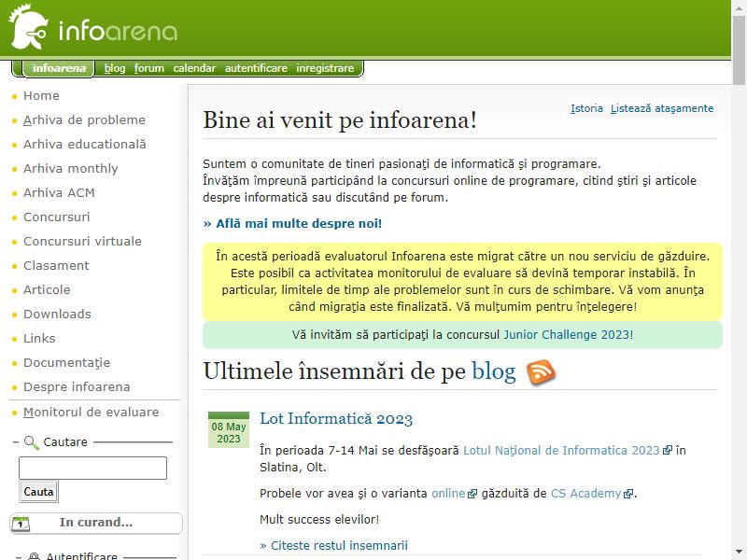Open Listează ataşamente link
The image size is (747, 560).
pyautogui.click(x=662, y=108)
